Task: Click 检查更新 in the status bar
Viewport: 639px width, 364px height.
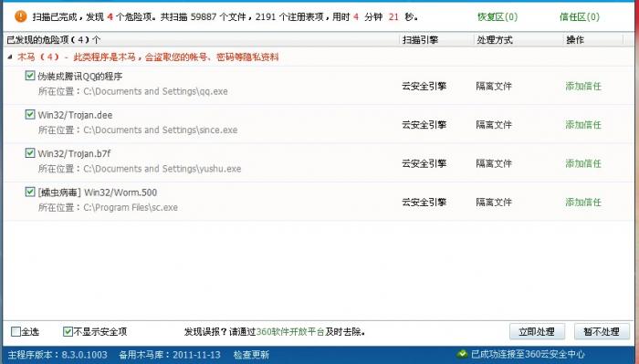Action: tap(251, 355)
